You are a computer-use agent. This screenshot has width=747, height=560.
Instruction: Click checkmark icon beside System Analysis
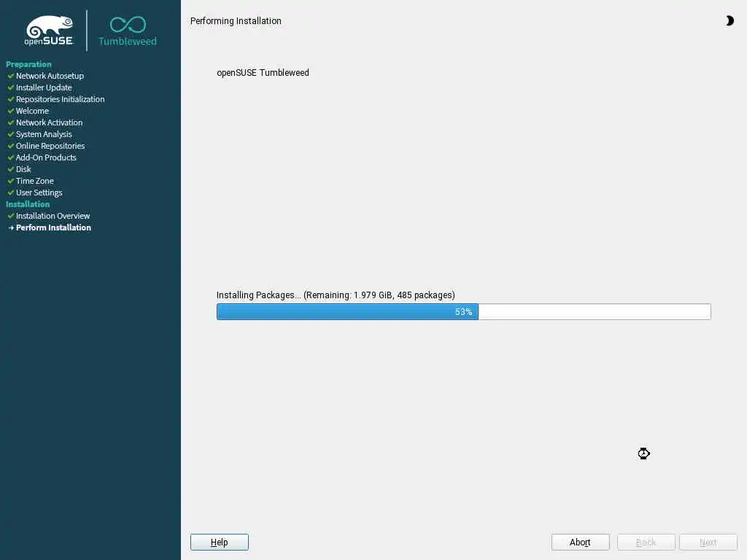tap(10, 134)
